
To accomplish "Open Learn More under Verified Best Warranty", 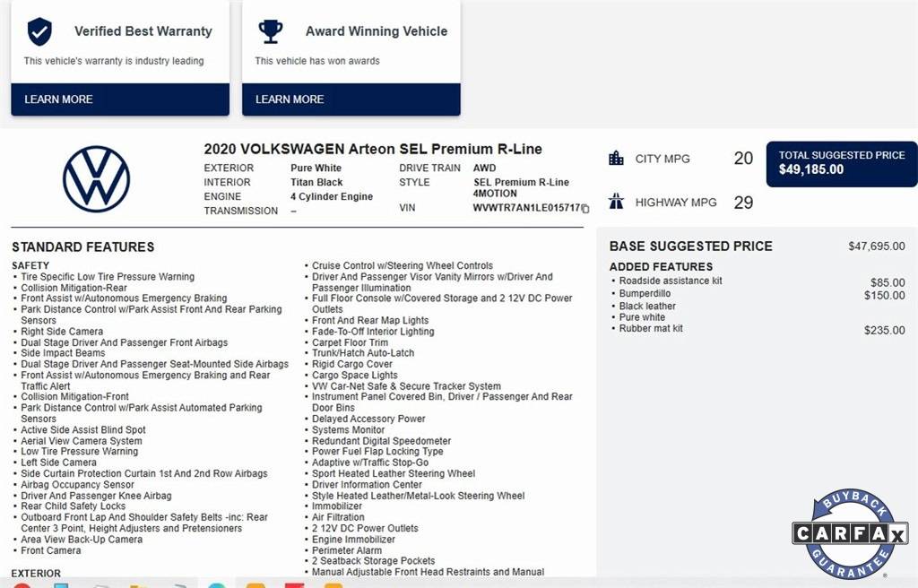I will click(120, 99).
